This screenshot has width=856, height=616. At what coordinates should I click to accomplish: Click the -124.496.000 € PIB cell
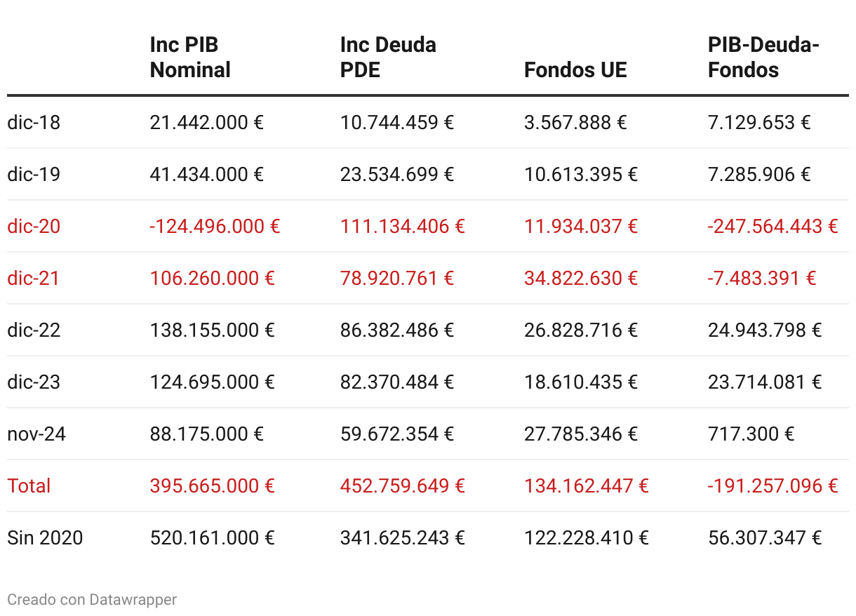[215, 227]
